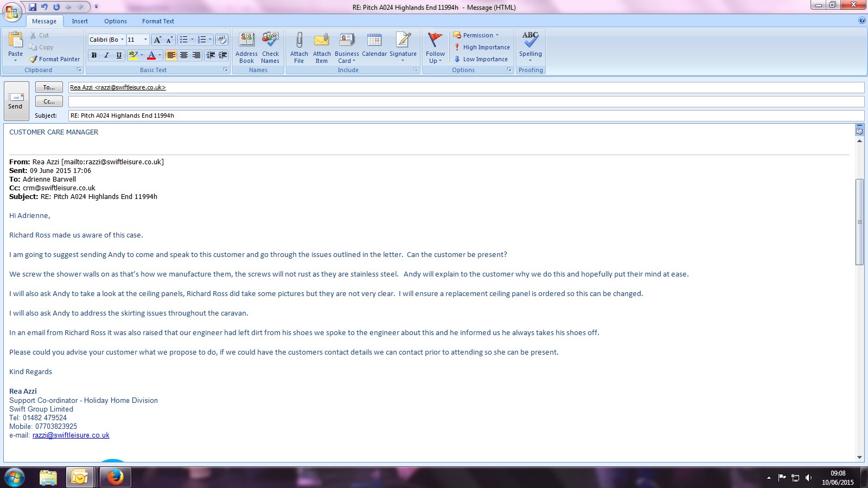Open the Signature menu
The width and height of the screenshot is (868, 488).
coord(403,48)
